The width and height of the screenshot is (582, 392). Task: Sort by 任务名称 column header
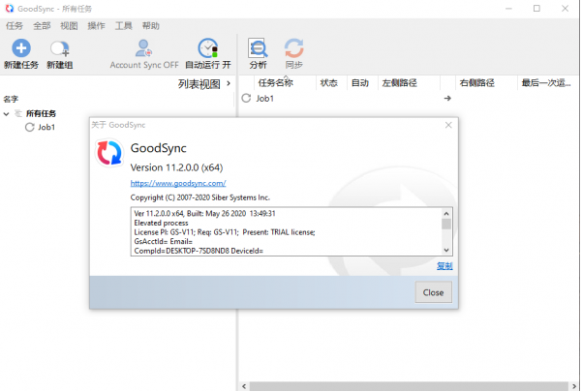click(x=276, y=82)
